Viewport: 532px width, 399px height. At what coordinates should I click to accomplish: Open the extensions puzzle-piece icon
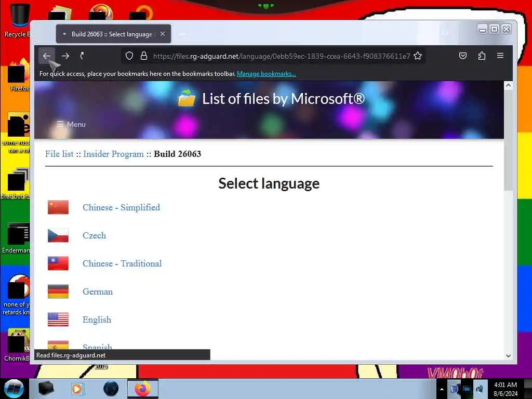482,56
